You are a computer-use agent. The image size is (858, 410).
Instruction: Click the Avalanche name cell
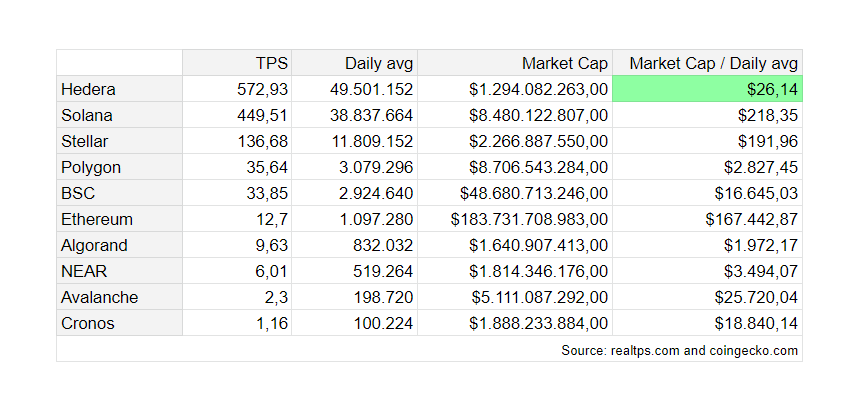119,297
